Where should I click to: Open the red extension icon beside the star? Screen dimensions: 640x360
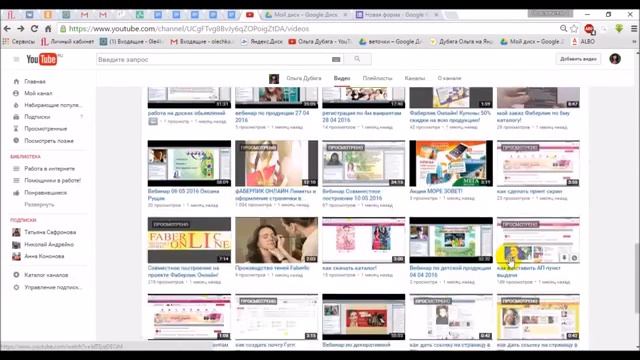pos(589,29)
